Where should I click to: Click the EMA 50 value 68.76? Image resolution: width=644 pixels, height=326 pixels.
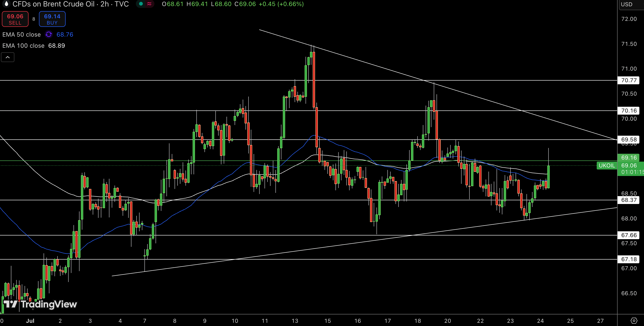pyautogui.click(x=65, y=34)
